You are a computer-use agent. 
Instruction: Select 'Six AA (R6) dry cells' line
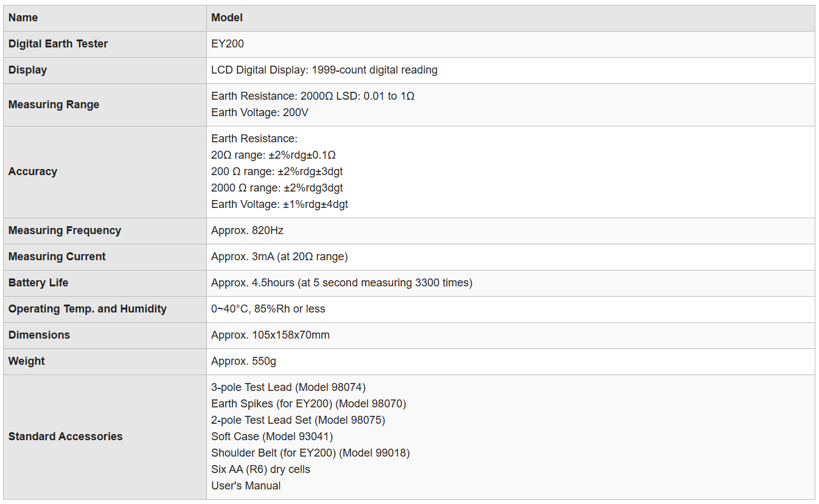click(260, 469)
